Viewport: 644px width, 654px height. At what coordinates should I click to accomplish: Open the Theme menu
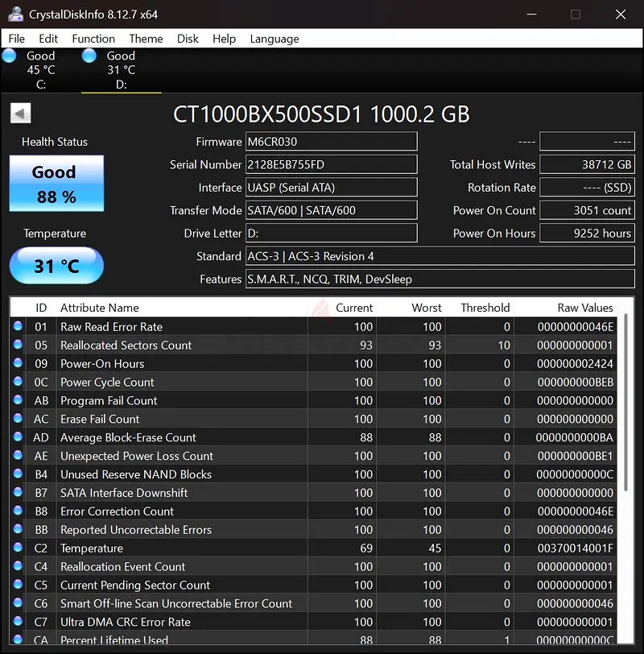coord(146,39)
